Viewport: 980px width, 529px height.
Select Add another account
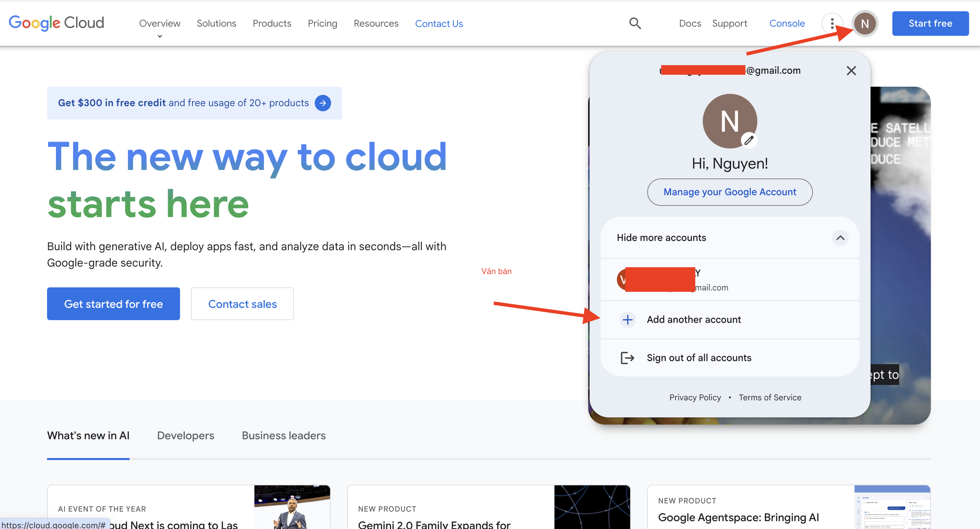click(x=730, y=319)
